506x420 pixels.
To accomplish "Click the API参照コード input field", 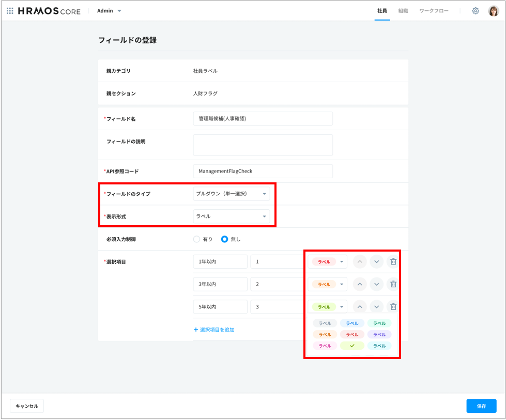I will [x=263, y=171].
